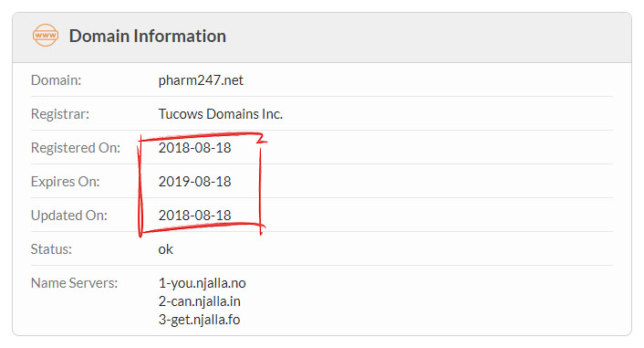Click the Registered On: label
Screen dimensions: 644x348
76,148
